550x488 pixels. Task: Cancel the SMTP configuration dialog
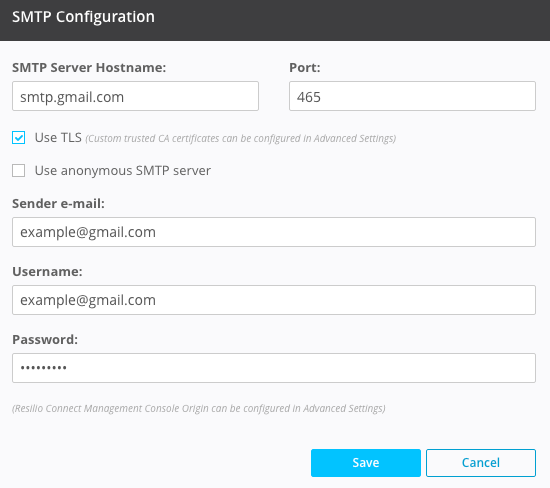481,463
